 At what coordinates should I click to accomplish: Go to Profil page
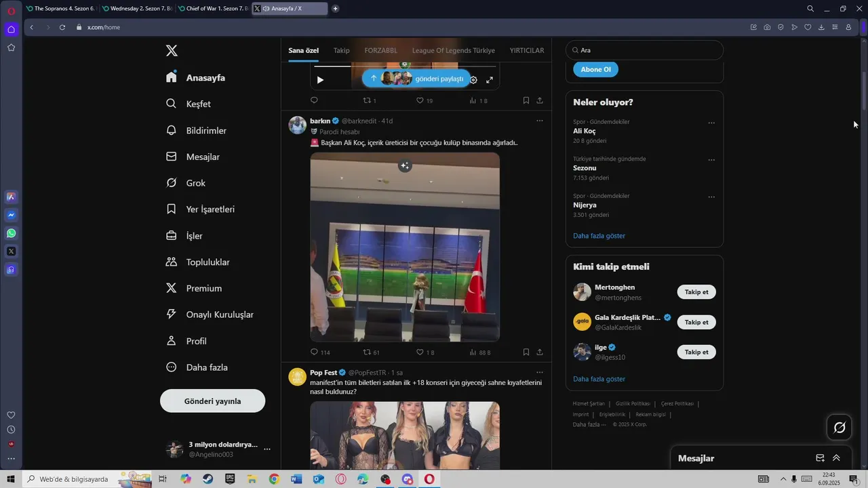click(x=186, y=341)
